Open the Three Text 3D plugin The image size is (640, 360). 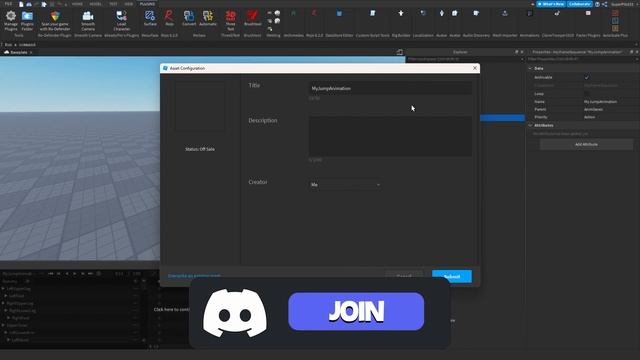pos(231,20)
